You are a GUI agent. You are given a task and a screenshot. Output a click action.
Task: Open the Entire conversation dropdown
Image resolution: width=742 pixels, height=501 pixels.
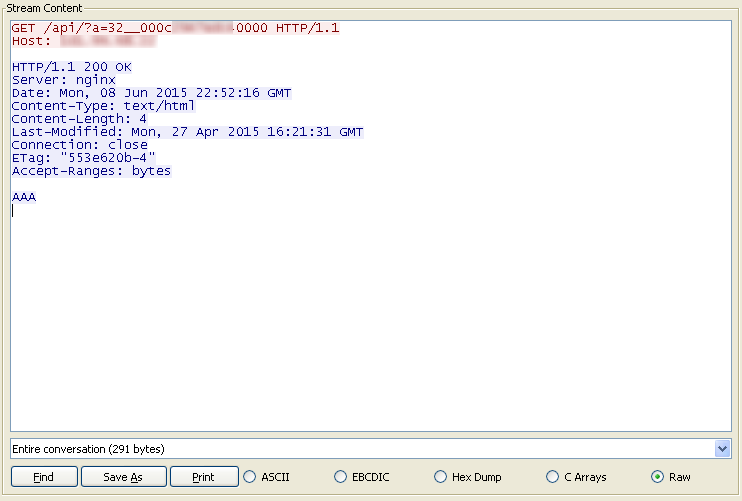point(371,448)
